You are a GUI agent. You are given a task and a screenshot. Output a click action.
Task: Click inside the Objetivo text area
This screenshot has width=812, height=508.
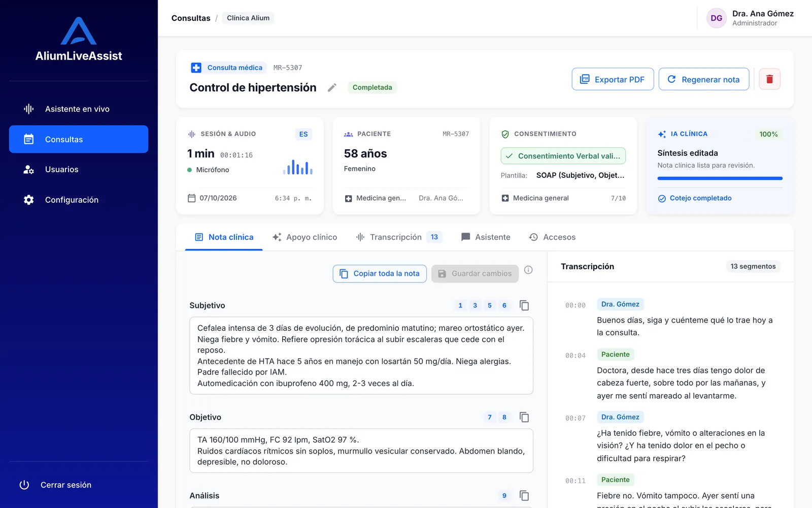(361, 451)
